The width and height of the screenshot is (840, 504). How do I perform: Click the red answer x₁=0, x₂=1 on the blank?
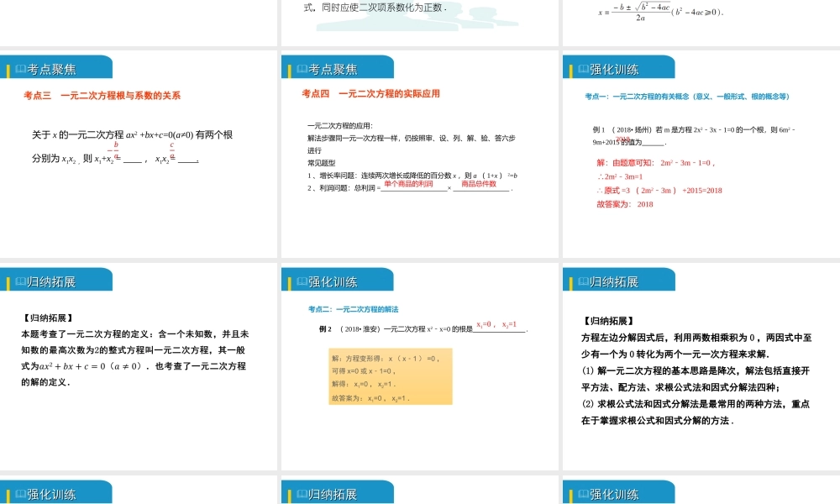[x=496, y=324]
